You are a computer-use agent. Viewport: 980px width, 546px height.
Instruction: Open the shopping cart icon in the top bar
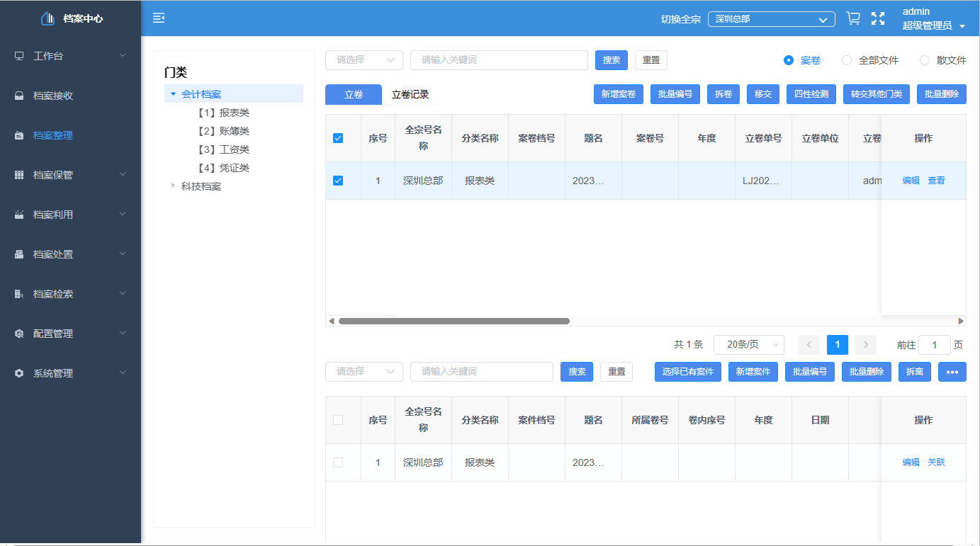852,18
